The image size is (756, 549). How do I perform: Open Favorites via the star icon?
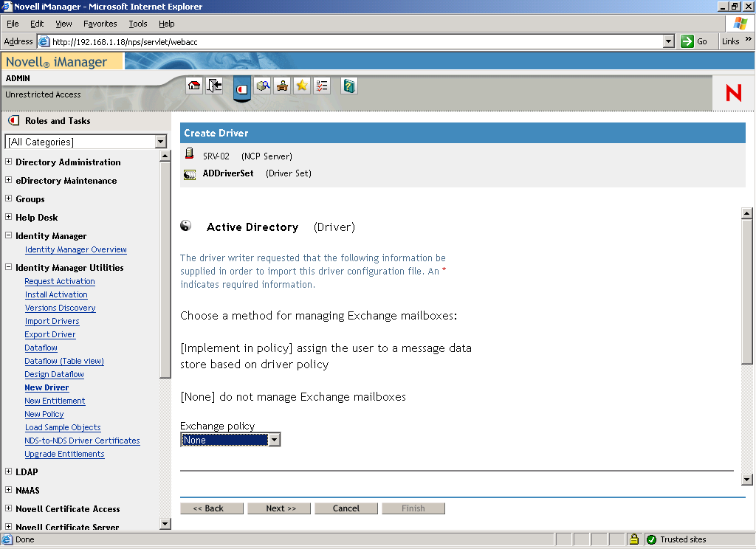click(301, 86)
